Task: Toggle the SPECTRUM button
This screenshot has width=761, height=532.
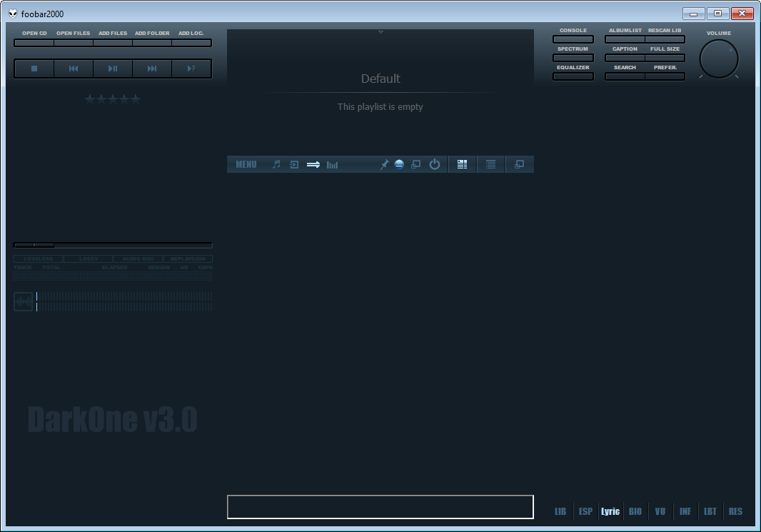Action: pos(573,58)
